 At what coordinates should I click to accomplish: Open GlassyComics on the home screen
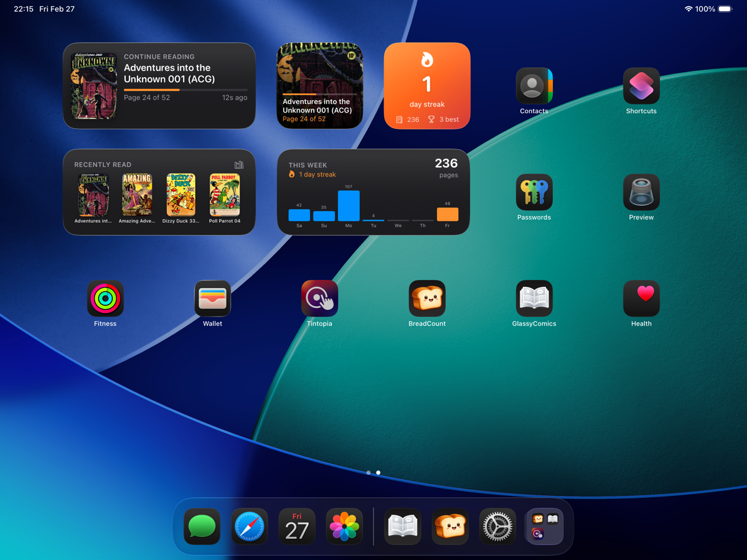coord(534,299)
